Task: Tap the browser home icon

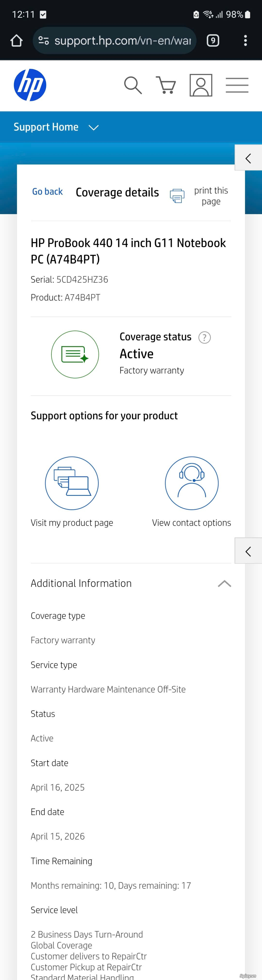Action: click(x=16, y=40)
